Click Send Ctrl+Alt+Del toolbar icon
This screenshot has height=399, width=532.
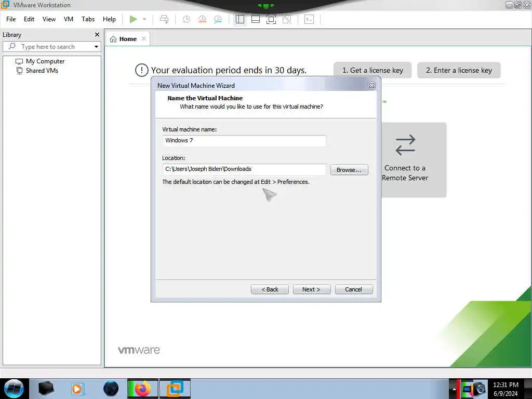(x=164, y=19)
